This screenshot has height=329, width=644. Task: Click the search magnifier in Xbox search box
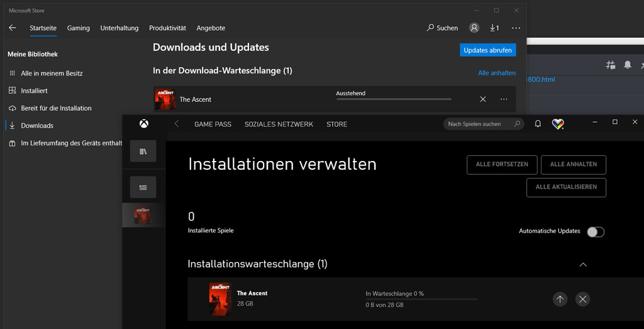click(517, 124)
